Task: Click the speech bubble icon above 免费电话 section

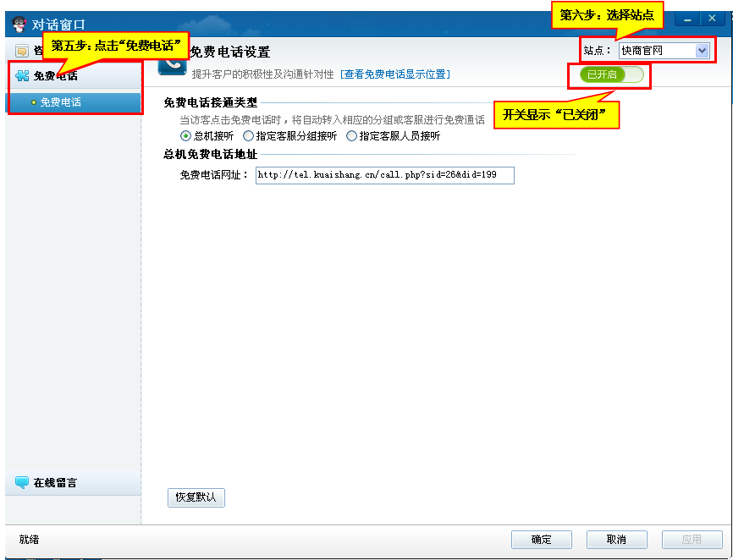Action: click(x=22, y=51)
